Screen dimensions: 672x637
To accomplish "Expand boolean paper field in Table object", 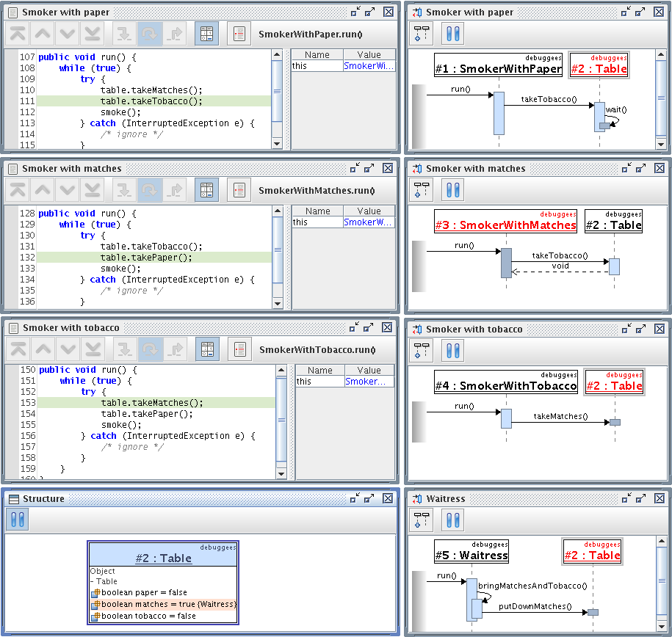I will point(95,593).
